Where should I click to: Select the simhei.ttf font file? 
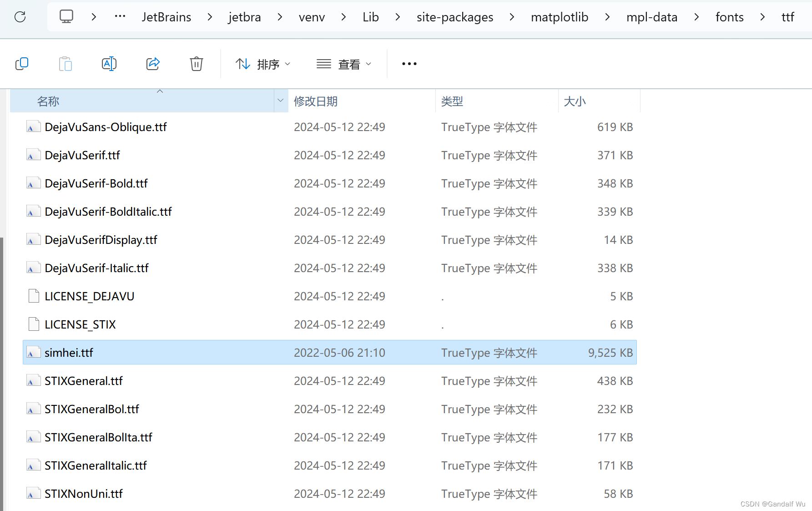pyautogui.click(x=69, y=352)
